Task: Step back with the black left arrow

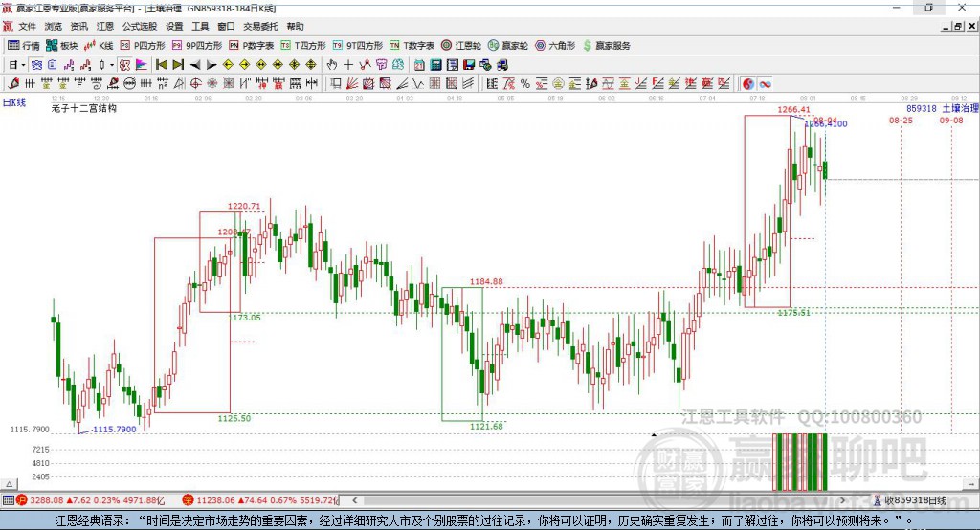Action: tap(195, 65)
